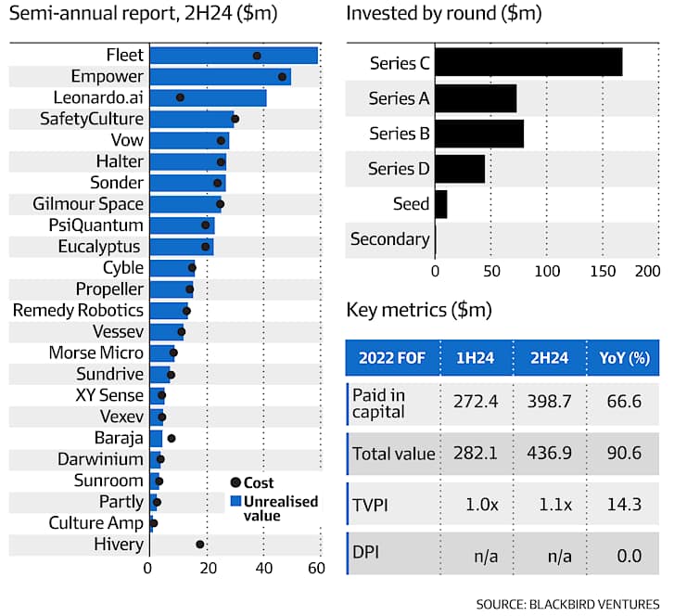This screenshot has width=674, height=616.
Task: Click the blue Fleet unrealised value bar
Action: point(234,56)
